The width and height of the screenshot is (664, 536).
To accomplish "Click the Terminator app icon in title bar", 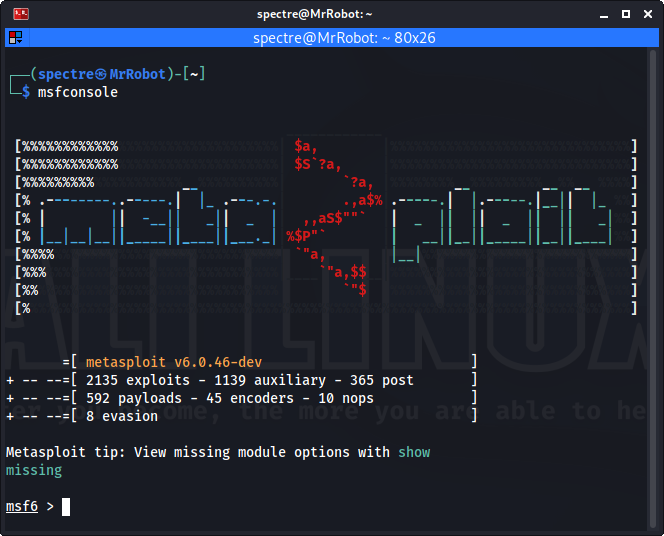I will 21,14.
